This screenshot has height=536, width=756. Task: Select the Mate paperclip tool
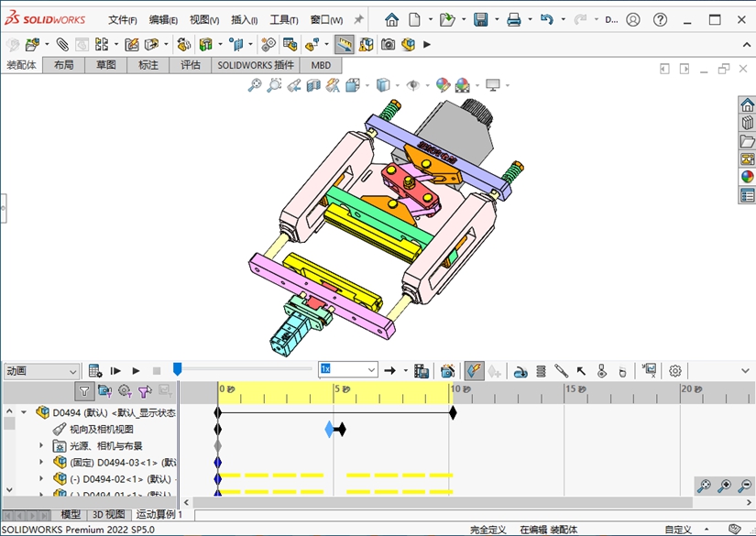62,45
